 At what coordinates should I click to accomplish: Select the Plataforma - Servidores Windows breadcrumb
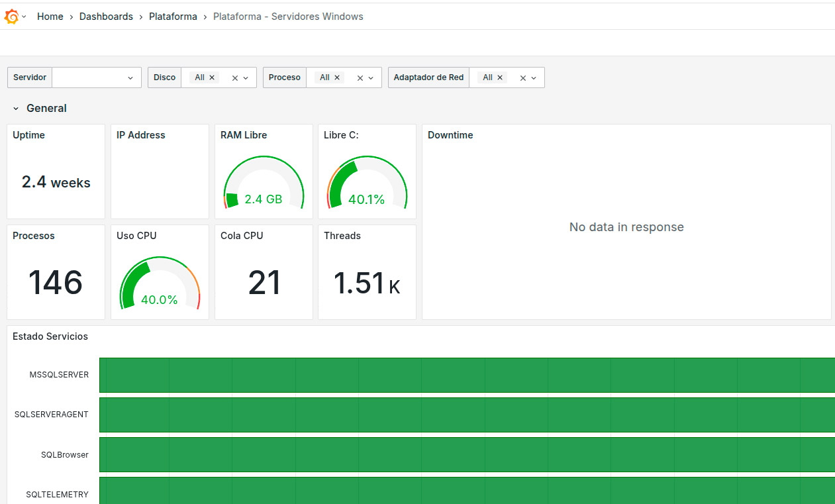(288, 17)
